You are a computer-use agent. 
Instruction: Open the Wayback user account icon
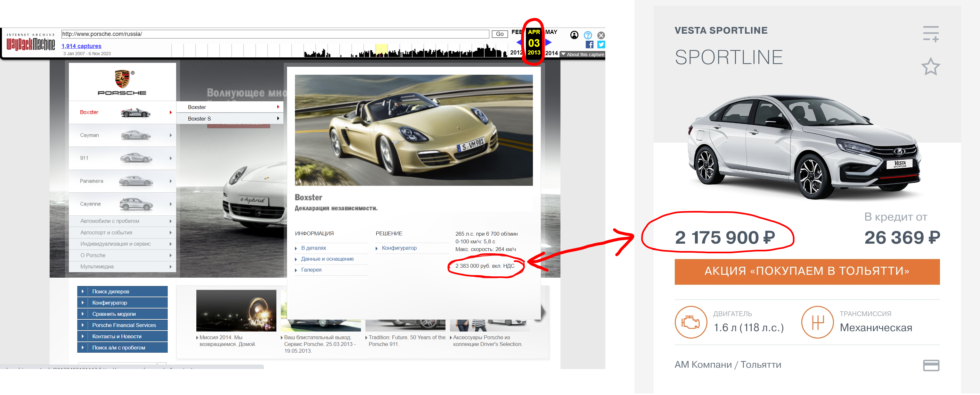pyautogui.click(x=574, y=35)
